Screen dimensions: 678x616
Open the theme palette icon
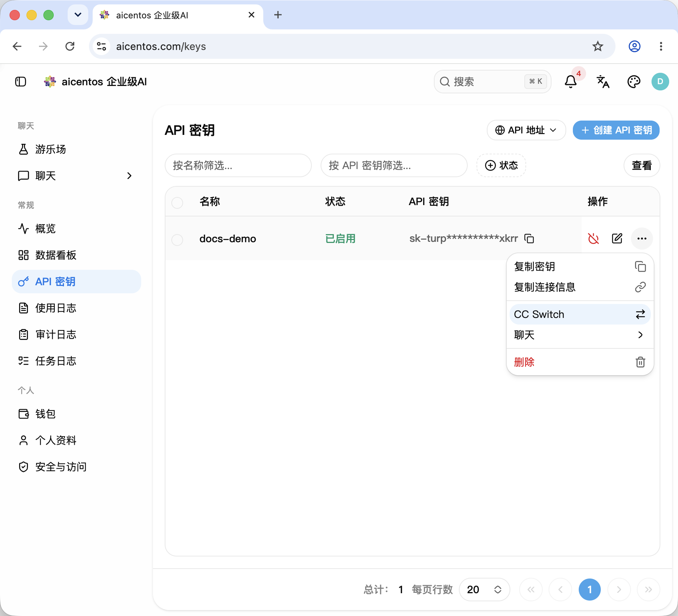click(634, 82)
